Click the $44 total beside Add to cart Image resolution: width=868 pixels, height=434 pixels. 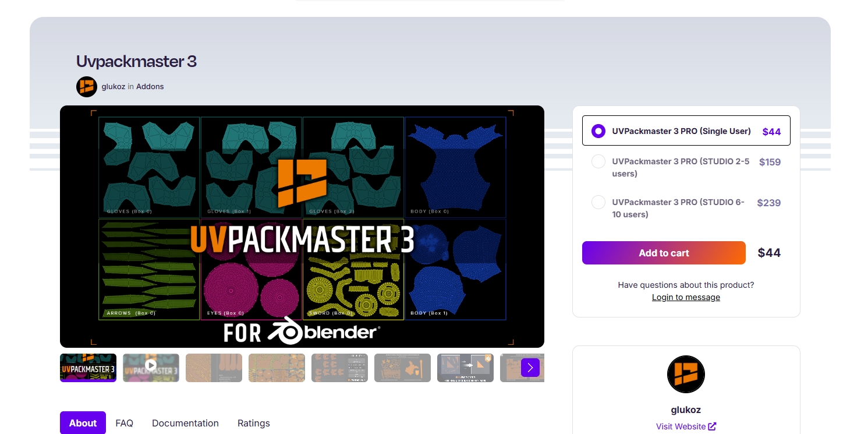point(769,253)
